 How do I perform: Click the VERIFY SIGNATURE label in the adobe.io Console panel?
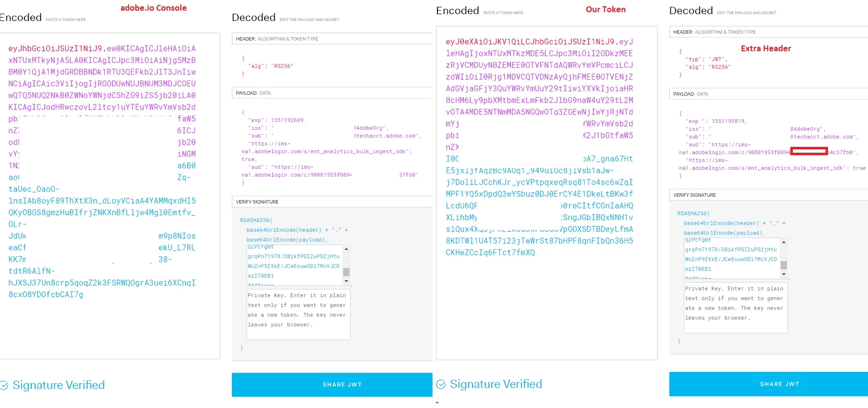click(x=257, y=202)
